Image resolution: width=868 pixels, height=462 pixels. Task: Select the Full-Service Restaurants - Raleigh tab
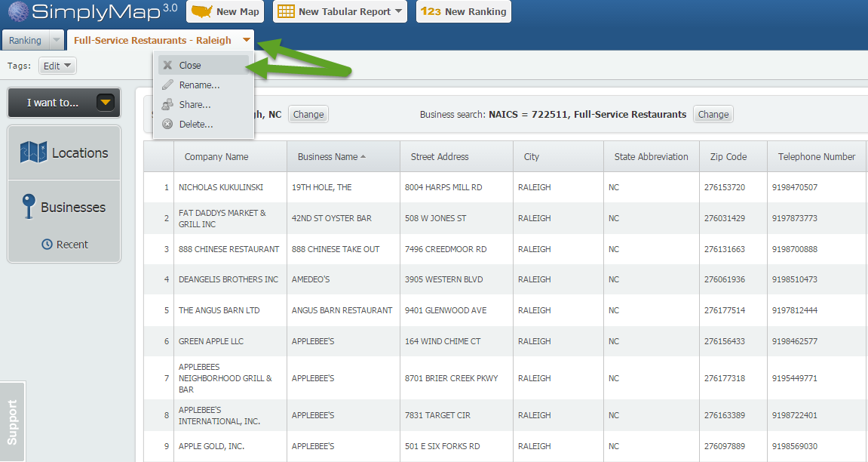click(x=152, y=41)
